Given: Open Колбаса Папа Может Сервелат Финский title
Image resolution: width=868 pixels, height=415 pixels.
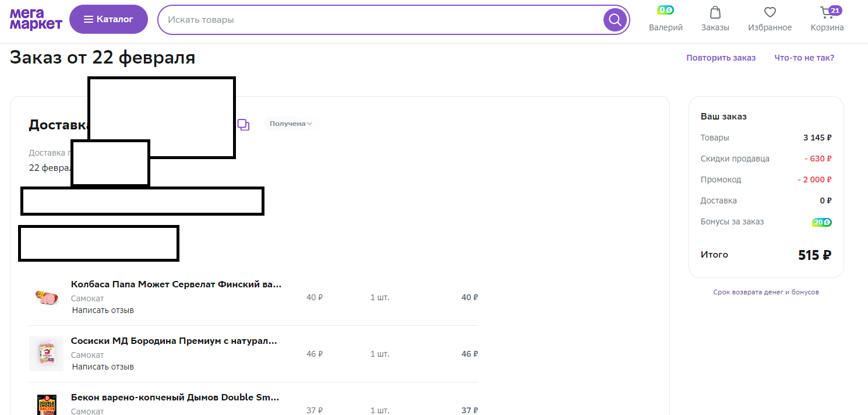Looking at the screenshot, I should (x=176, y=284).
